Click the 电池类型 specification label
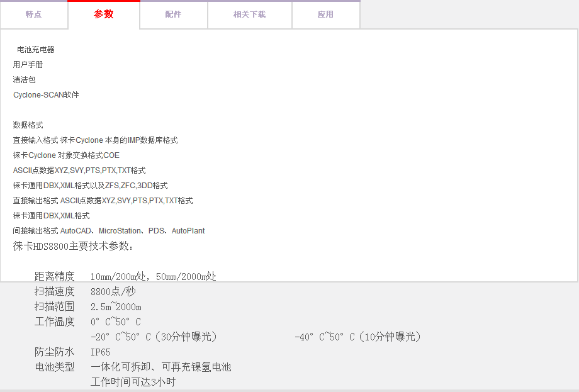Image resolution: width=579 pixels, height=392 pixels. pyautogui.click(x=54, y=367)
